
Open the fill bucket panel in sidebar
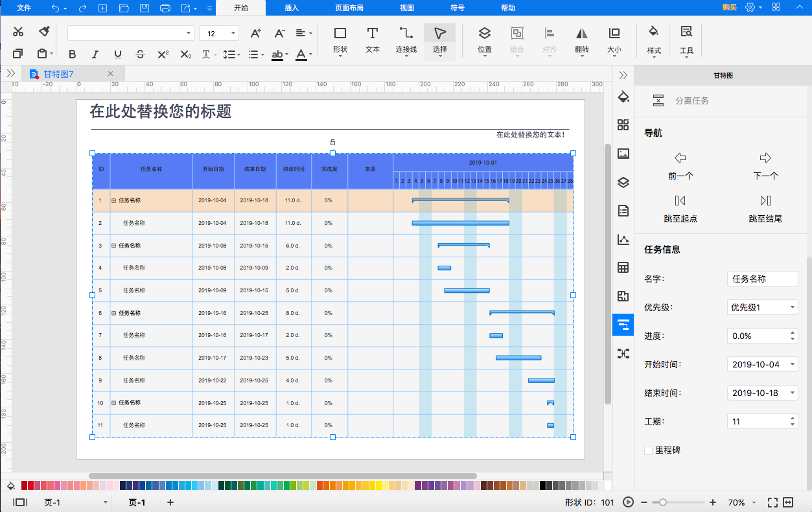623,97
